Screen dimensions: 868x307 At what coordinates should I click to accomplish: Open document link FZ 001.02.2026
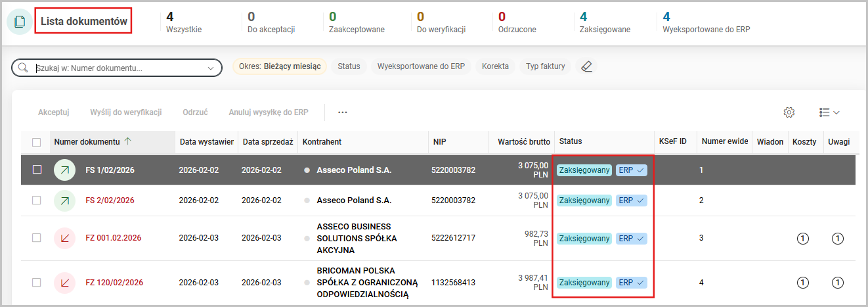(113, 238)
